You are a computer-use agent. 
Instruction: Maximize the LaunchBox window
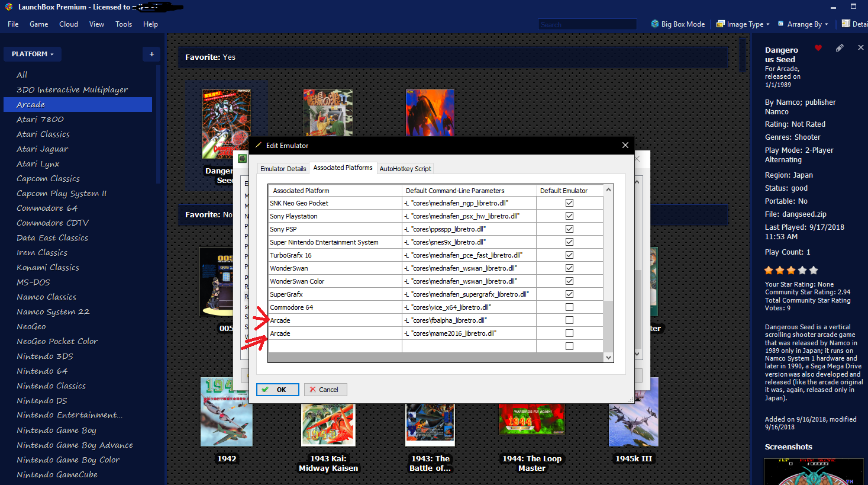coord(853,7)
